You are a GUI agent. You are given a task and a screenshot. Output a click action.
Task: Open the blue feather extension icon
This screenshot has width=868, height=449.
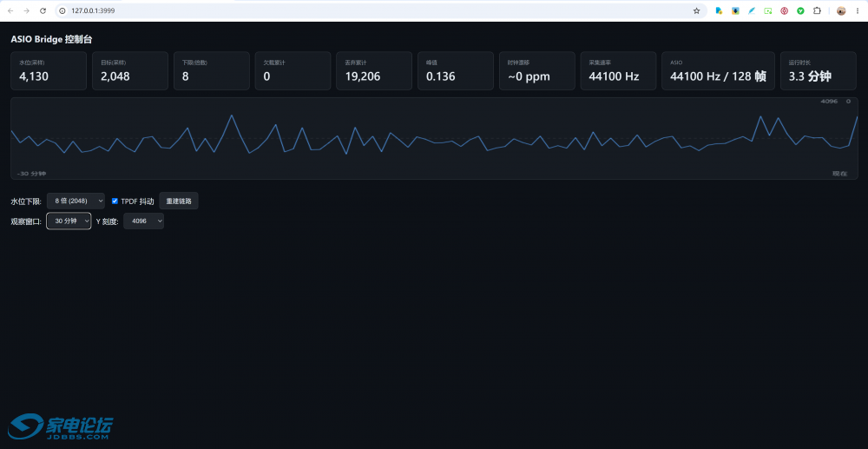point(752,10)
